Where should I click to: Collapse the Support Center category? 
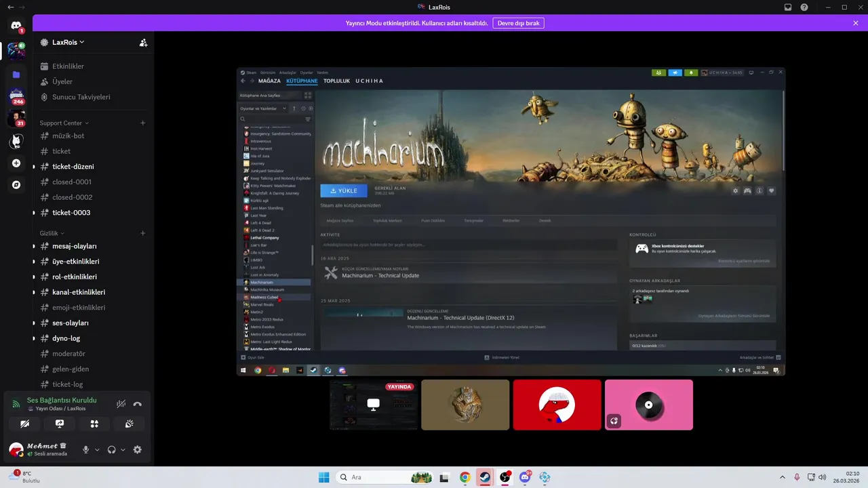[64, 123]
